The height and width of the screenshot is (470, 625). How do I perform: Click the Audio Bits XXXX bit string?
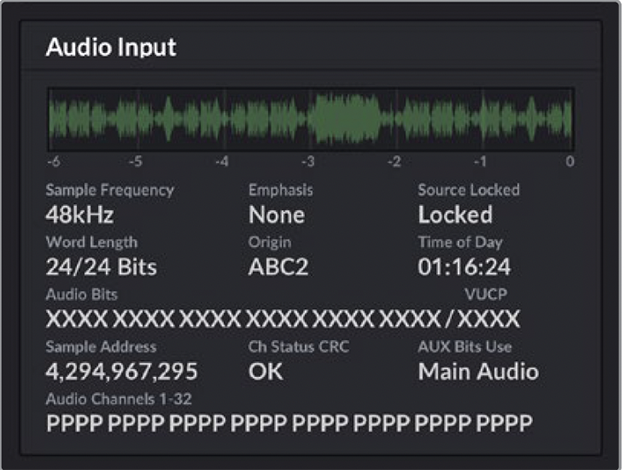pos(241,320)
